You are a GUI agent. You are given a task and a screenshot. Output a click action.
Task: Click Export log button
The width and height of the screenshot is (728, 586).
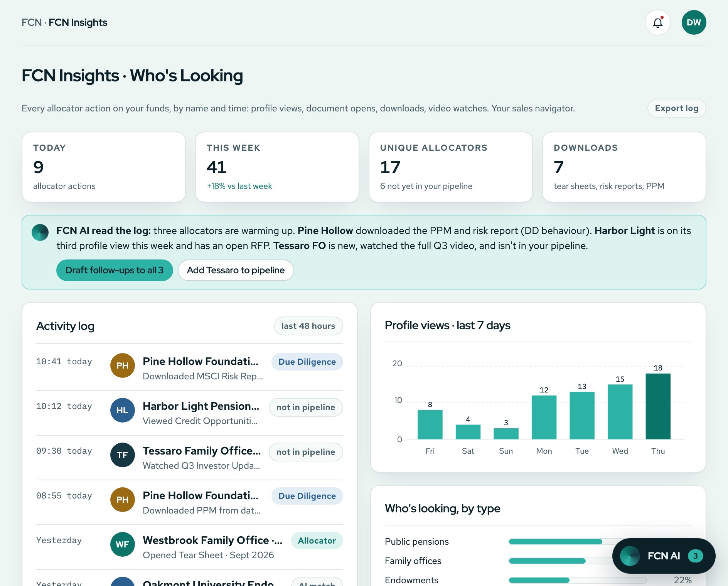click(677, 108)
